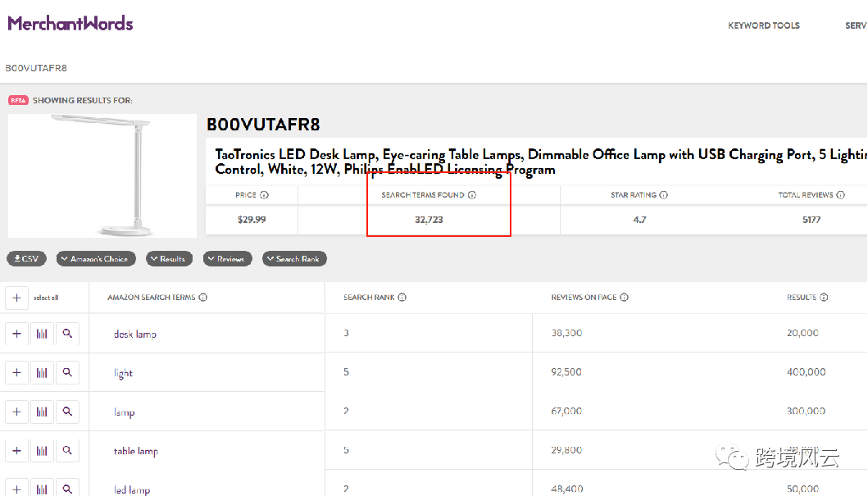The height and width of the screenshot is (496, 868).
Task: Click the 32,723 search terms found value
Action: tap(429, 220)
